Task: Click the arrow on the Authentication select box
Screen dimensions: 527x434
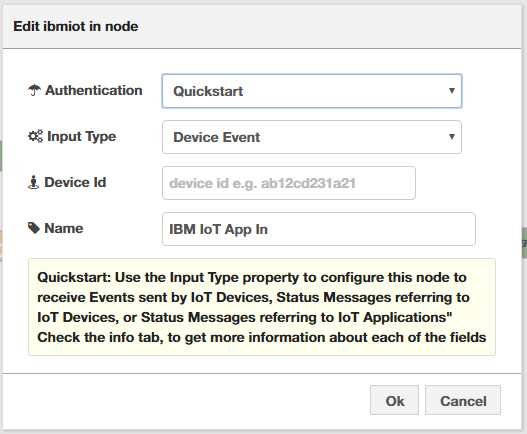Action: coord(452,90)
